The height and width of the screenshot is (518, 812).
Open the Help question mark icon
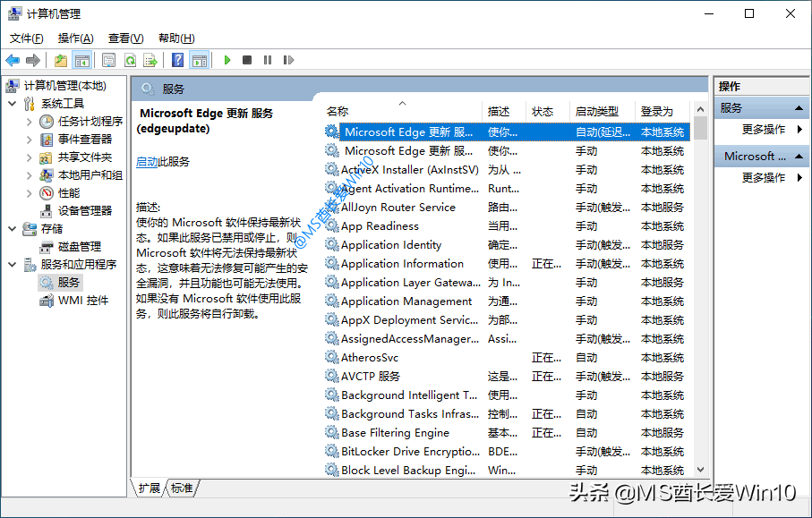pyautogui.click(x=177, y=61)
